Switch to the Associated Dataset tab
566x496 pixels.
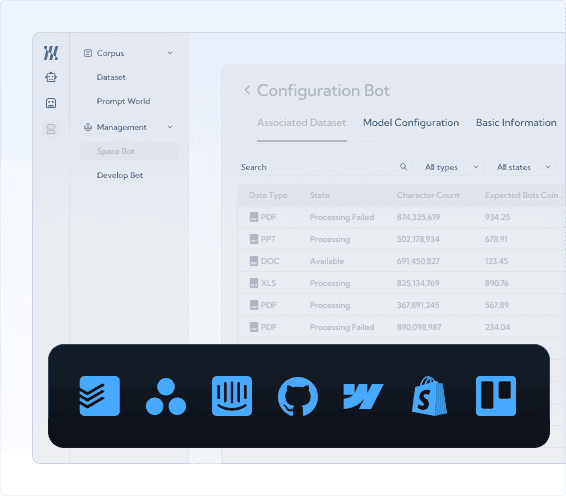(301, 123)
